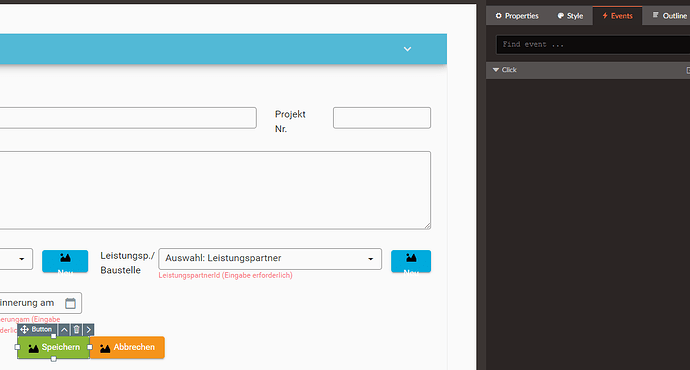Click the move handle icon on Button toolbar
This screenshot has height=370, width=690.
tap(24, 330)
